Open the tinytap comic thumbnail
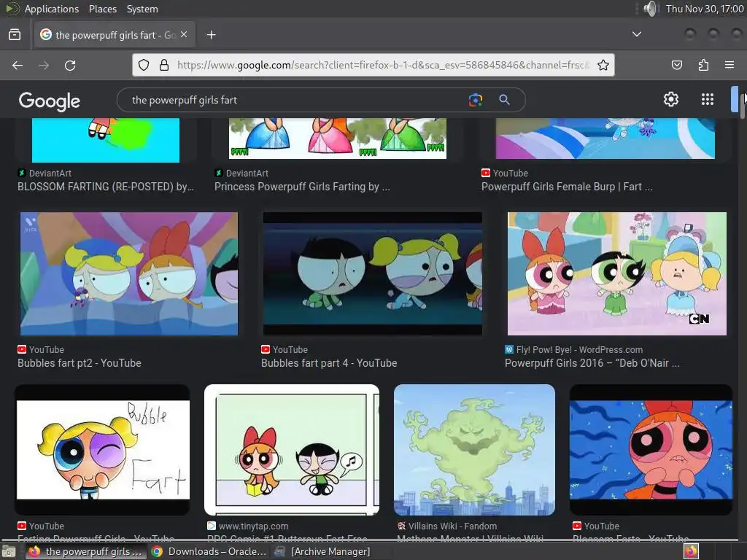The image size is (747, 560). 292,450
